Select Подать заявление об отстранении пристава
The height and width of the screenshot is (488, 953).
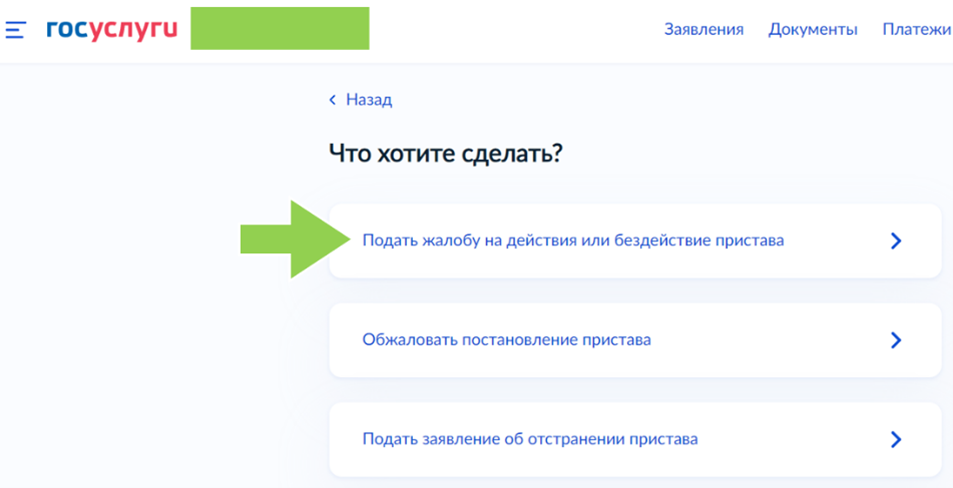click(x=529, y=439)
